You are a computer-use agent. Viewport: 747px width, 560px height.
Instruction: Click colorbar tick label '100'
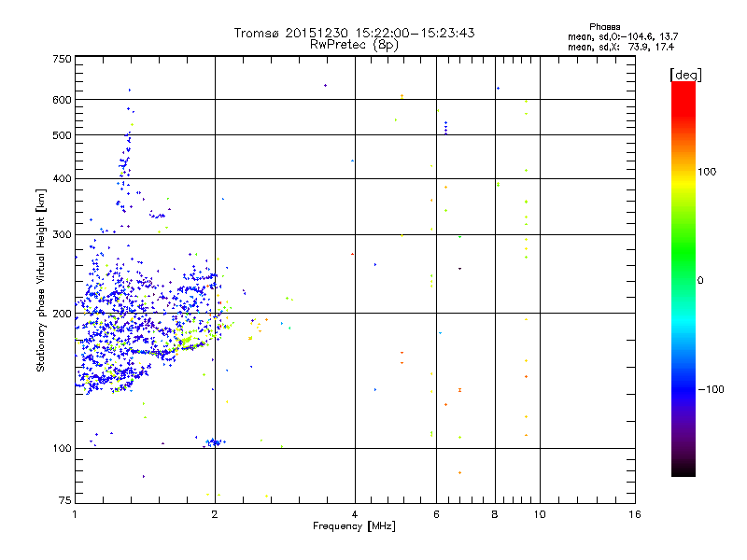(x=707, y=172)
